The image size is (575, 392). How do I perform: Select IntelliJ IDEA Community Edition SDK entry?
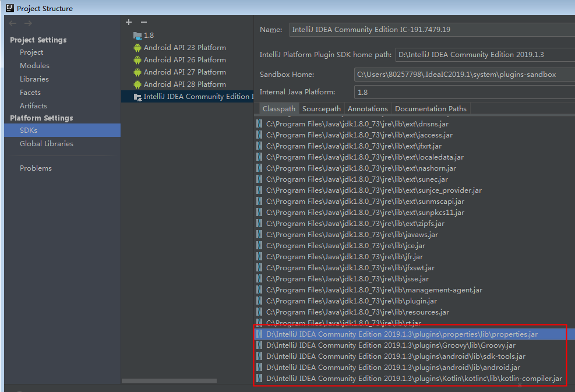188,97
